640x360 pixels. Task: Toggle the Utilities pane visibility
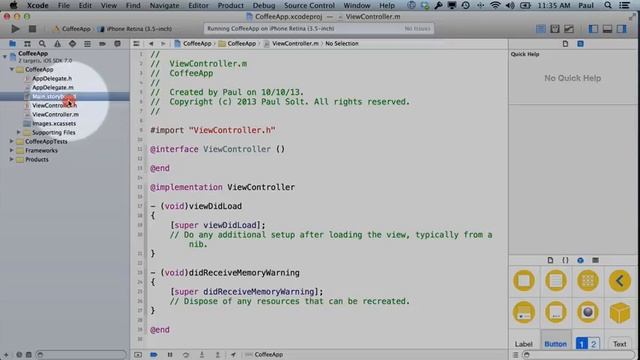(622, 29)
